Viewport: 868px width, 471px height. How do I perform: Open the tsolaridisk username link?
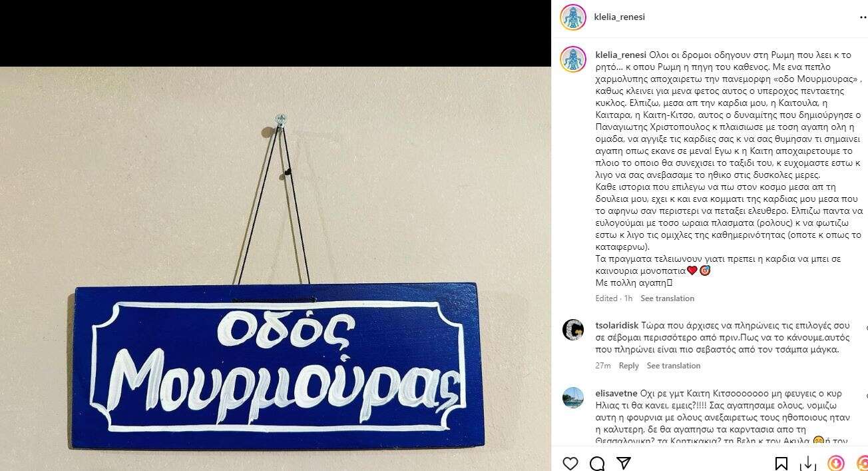point(616,326)
